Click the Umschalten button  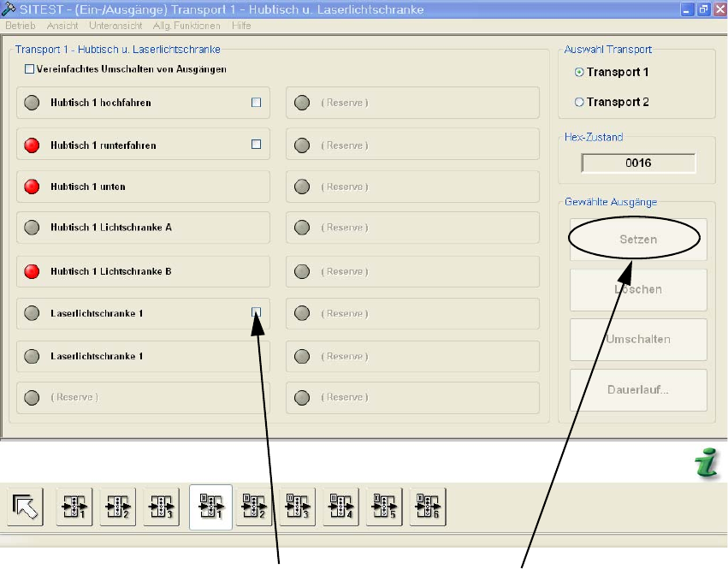pyautogui.click(x=638, y=340)
